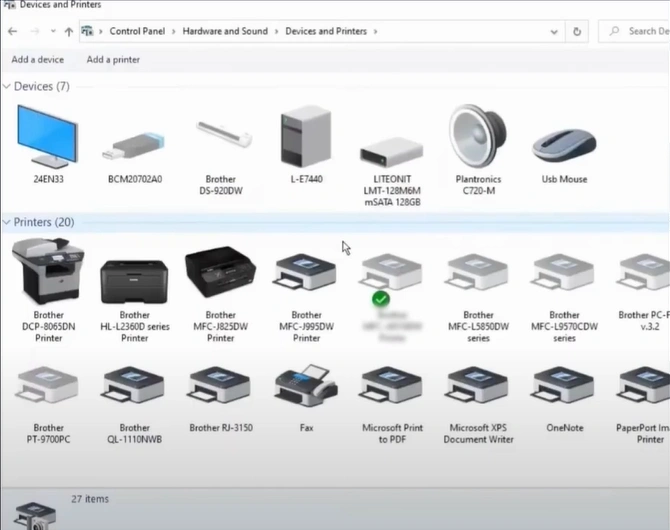Image resolution: width=670 pixels, height=530 pixels.
Task: Select LITEONIT mSATA 128GB drive
Action: tap(390, 150)
